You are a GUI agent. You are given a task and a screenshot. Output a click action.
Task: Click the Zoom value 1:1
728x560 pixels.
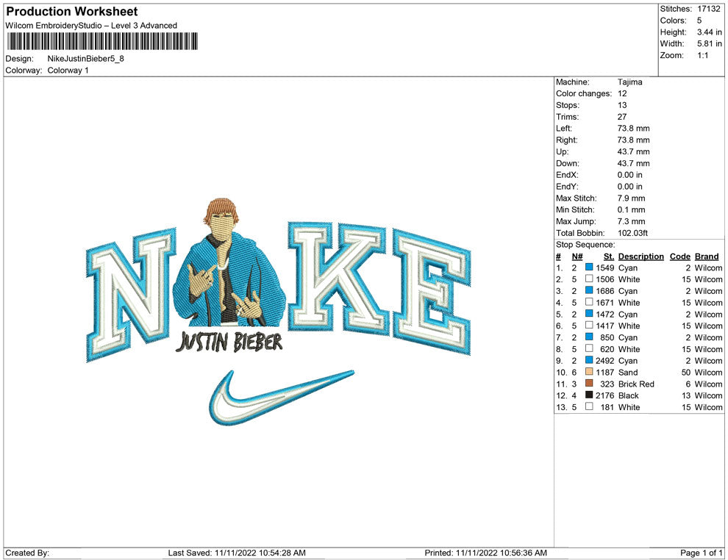point(702,55)
